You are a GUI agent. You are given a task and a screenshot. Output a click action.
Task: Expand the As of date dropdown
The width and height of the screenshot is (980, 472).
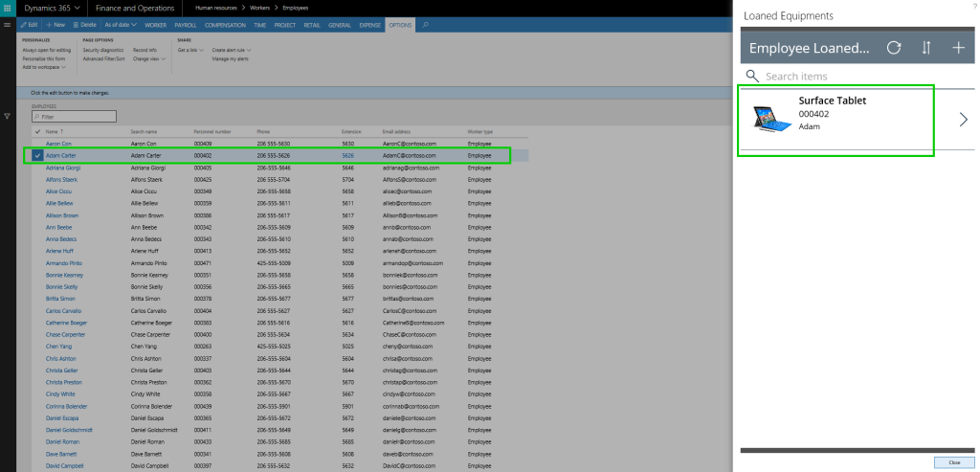pos(120,24)
